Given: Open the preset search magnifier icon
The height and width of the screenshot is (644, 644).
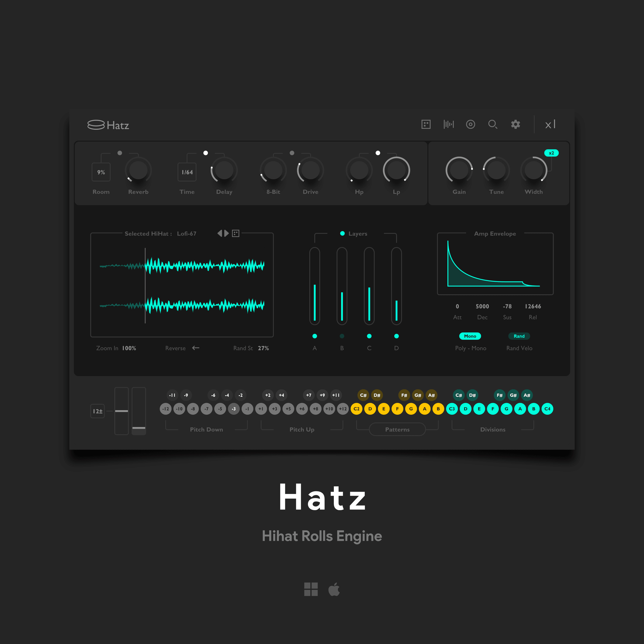Looking at the screenshot, I should pos(493,124).
